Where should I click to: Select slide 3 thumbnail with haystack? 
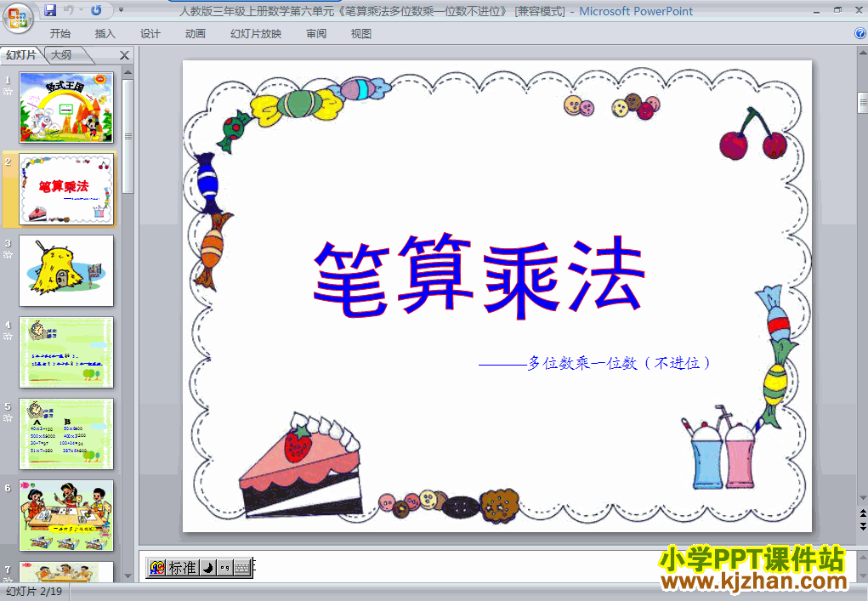click(x=66, y=270)
